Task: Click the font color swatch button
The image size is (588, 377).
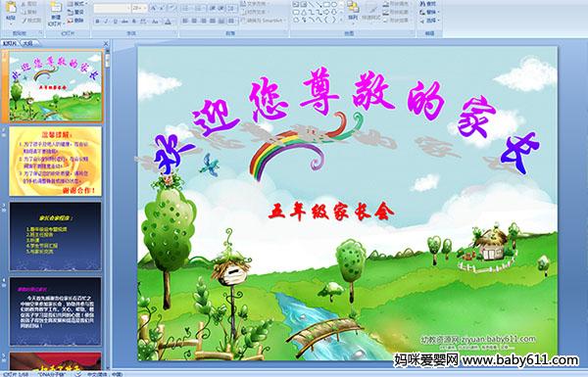Action: pyautogui.click(x=168, y=22)
